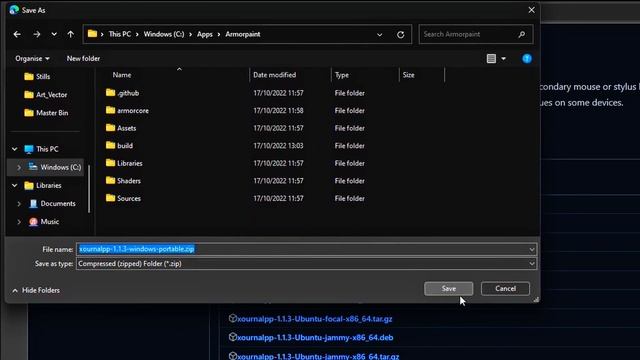
Task: Select Apps in address breadcrumb
Action: pyautogui.click(x=205, y=34)
